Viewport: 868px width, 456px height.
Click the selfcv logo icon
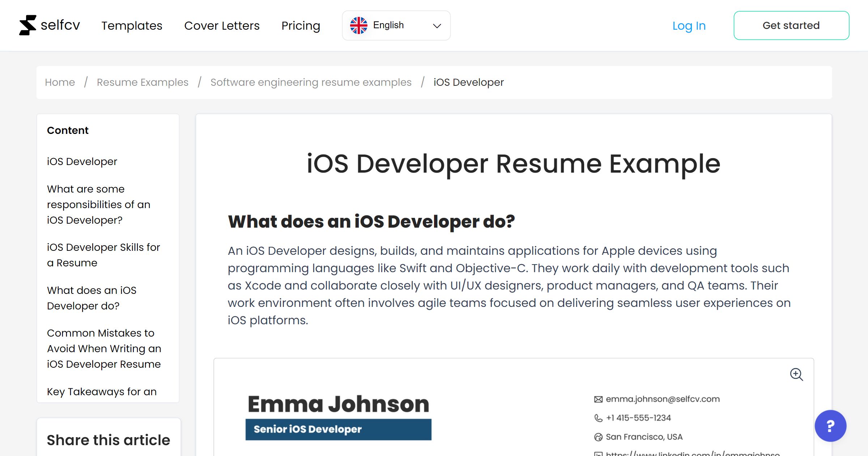28,25
